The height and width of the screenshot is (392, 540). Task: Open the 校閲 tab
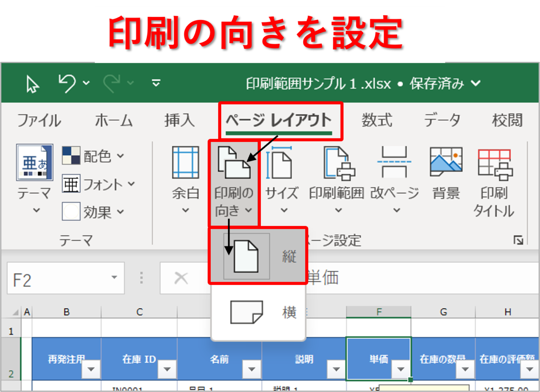(x=507, y=121)
